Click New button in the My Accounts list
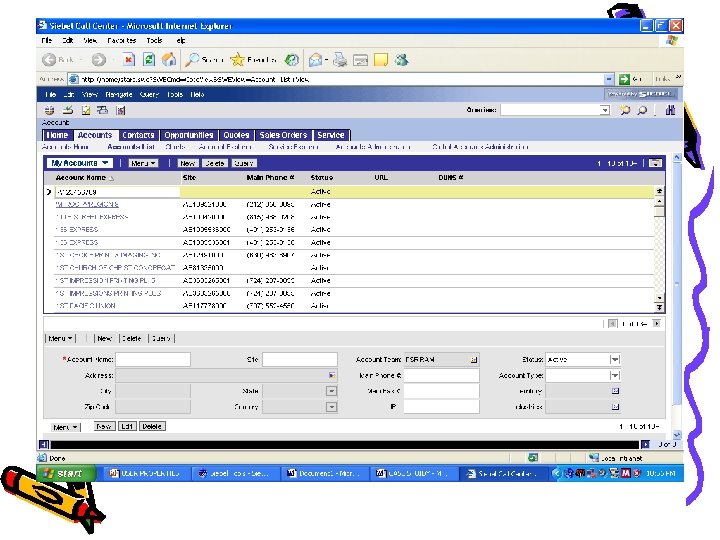 187,163
